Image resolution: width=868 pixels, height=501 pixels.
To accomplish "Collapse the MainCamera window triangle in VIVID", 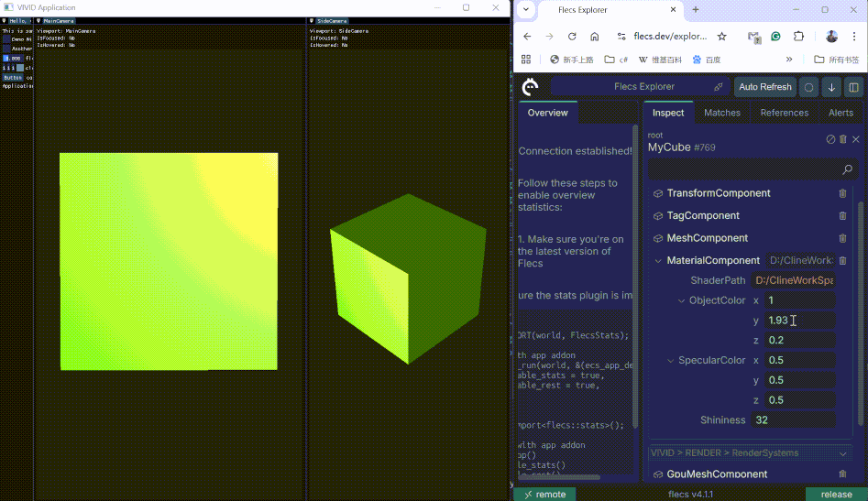I will 38,21.
